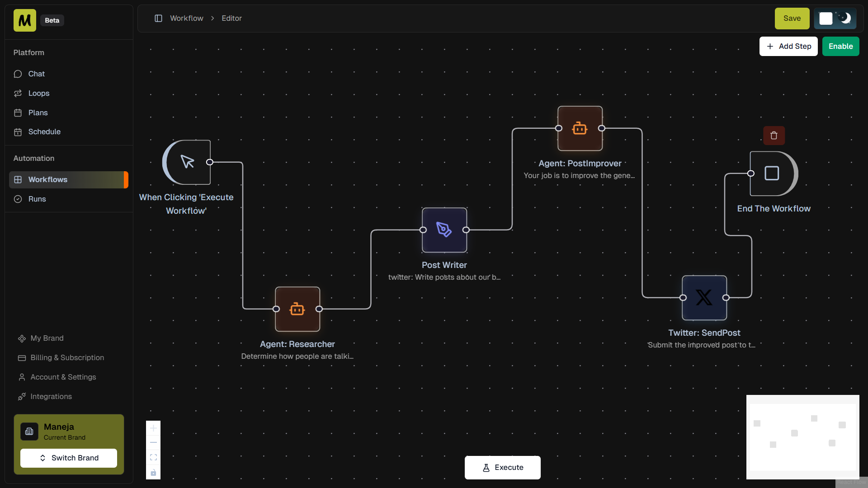
Task: Click the workflow minimap thumbnail
Action: tap(802, 437)
